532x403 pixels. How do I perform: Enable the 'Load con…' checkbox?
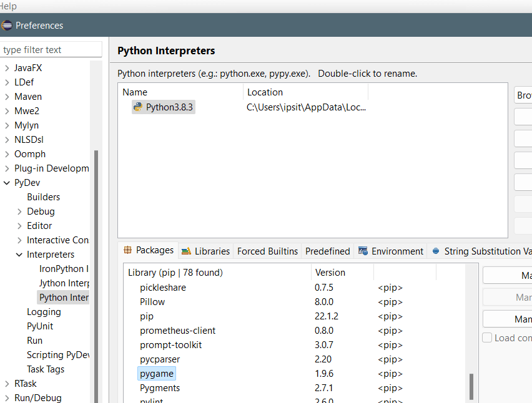click(487, 337)
